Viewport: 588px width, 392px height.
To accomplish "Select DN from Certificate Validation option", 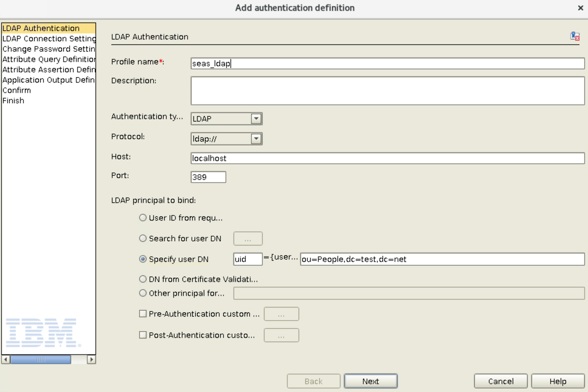I will [x=142, y=279].
